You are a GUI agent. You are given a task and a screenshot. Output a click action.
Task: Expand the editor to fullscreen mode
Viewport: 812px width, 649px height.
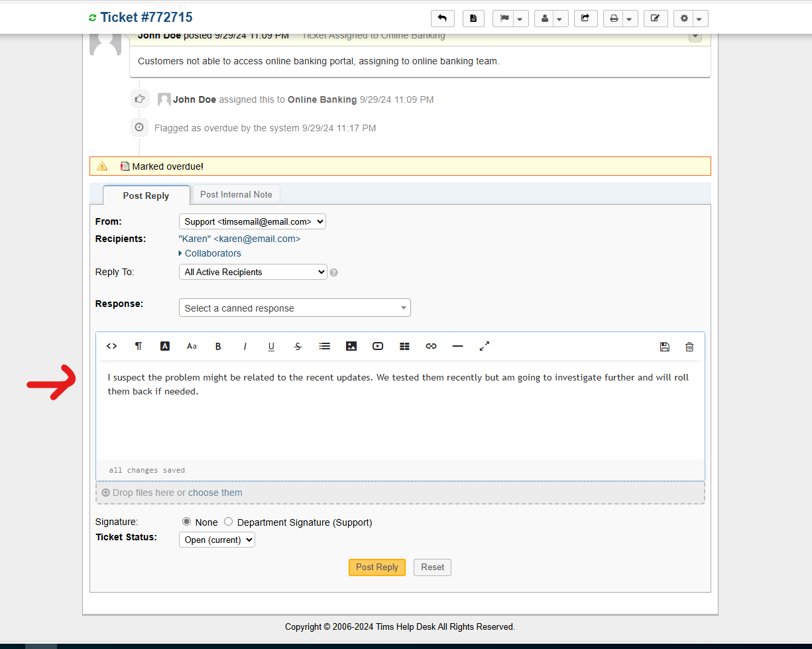click(485, 345)
